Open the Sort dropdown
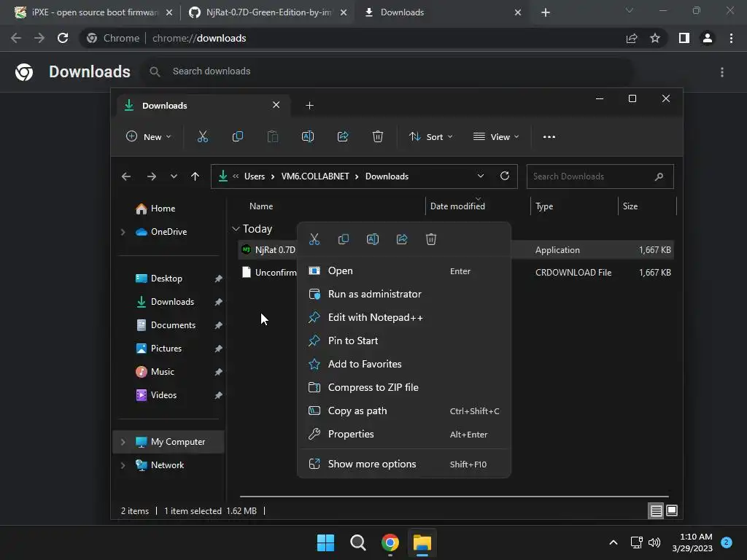 (x=430, y=136)
